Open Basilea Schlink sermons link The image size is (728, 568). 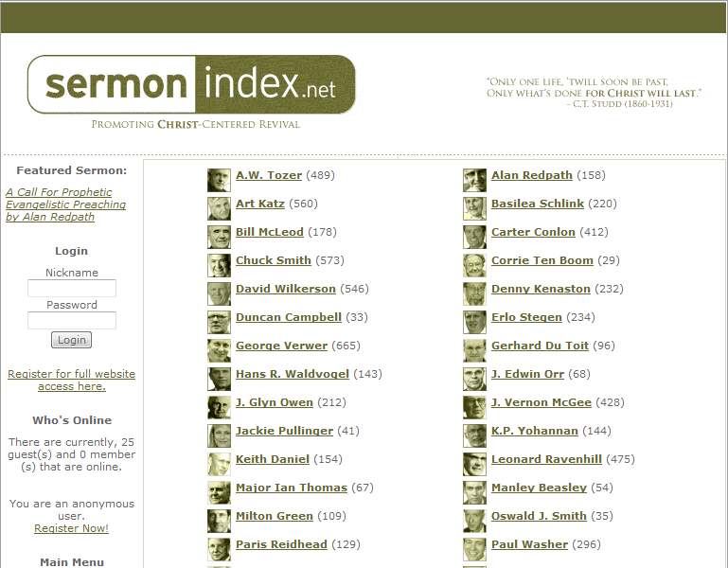click(x=538, y=204)
